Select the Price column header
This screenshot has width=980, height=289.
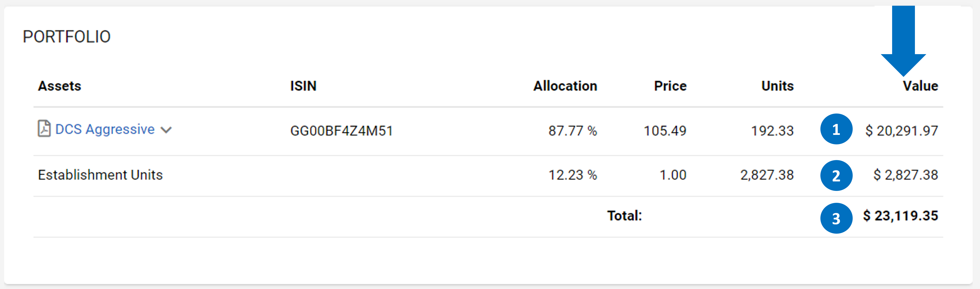[x=670, y=86]
